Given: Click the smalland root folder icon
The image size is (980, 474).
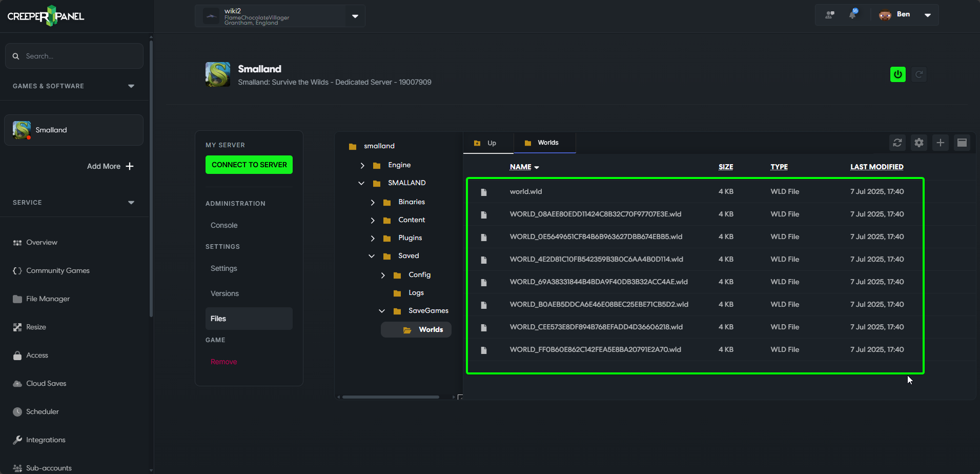Looking at the screenshot, I should (x=353, y=147).
